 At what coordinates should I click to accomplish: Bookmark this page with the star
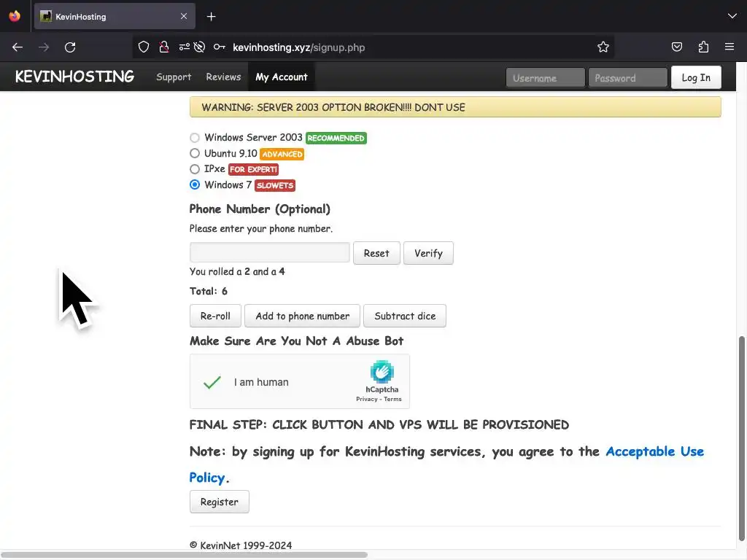603,47
